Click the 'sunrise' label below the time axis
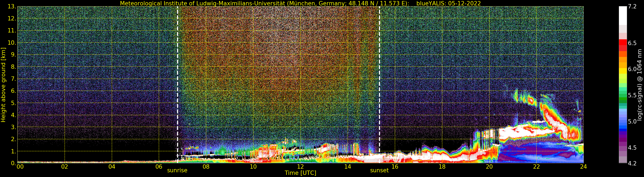The image size is (644, 177). coord(177,170)
